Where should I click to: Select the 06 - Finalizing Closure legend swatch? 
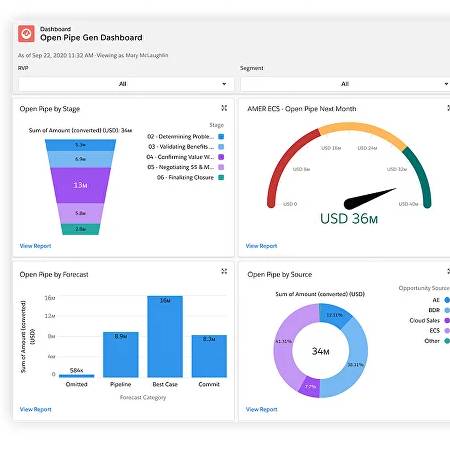221,177
